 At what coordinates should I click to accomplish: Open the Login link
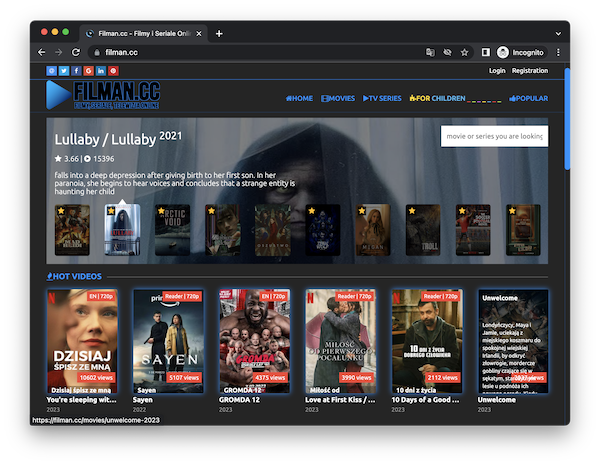pyautogui.click(x=497, y=71)
